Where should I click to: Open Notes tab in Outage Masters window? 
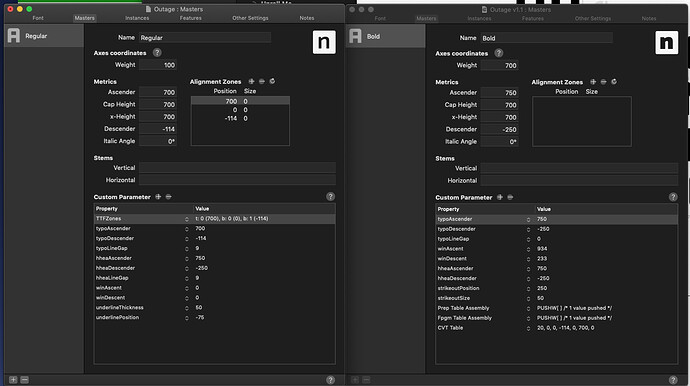pos(307,18)
